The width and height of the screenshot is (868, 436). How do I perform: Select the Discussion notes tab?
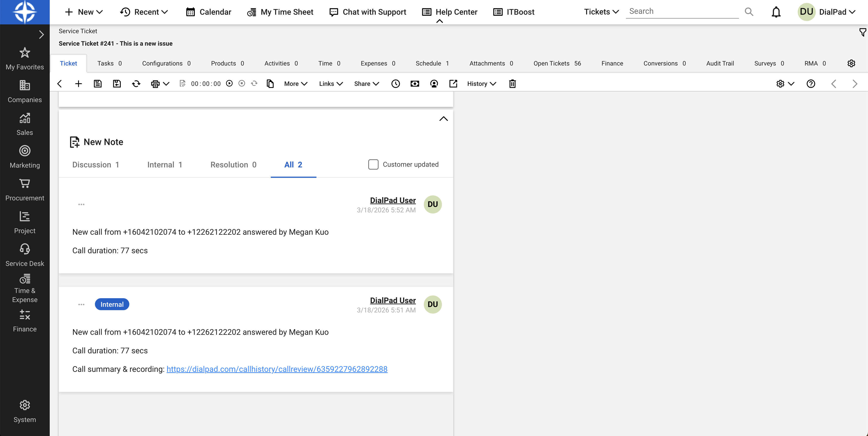[x=96, y=165]
